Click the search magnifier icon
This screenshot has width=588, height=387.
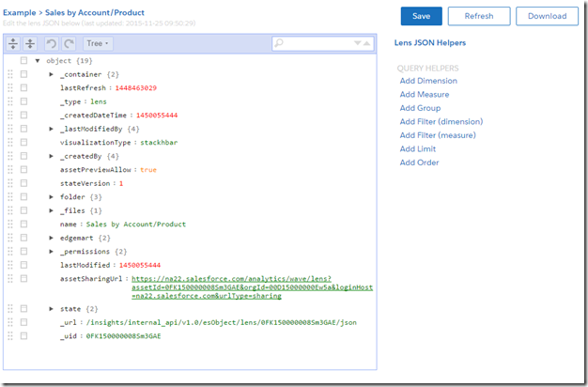[279, 43]
